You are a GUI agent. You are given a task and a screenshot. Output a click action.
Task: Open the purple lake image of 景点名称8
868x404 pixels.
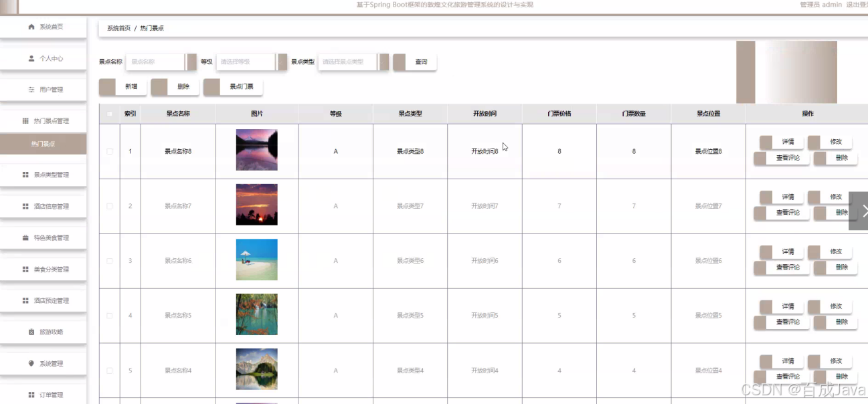[x=256, y=150]
